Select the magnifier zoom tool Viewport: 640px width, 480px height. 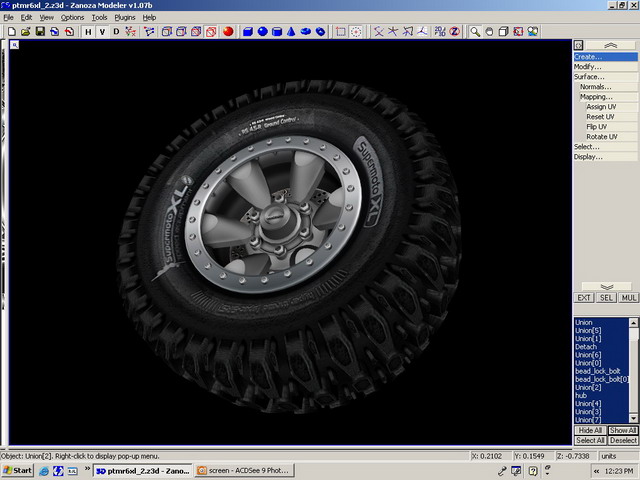(x=475, y=31)
